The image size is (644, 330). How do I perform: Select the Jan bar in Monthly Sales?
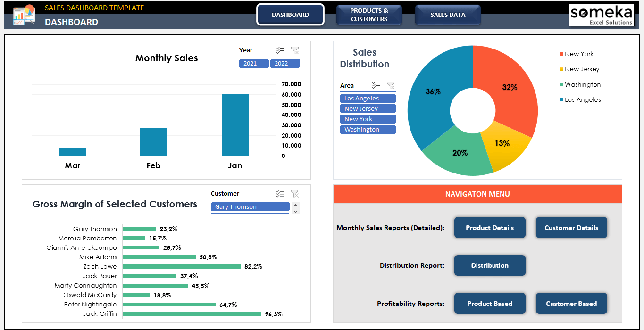[x=235, y=125]
